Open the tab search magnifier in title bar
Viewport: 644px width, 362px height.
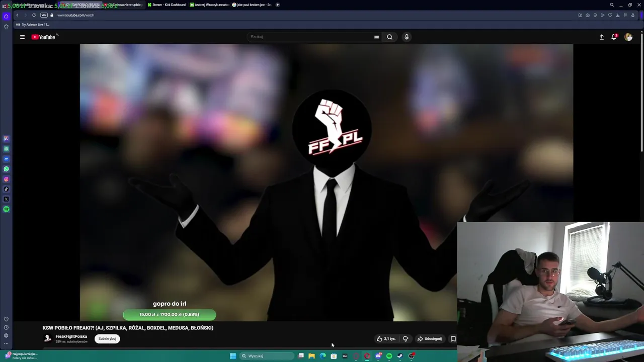coord(612,5)
